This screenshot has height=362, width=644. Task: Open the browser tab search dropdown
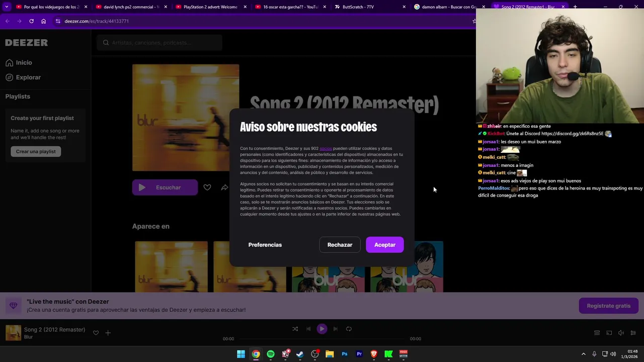point(7,7)
